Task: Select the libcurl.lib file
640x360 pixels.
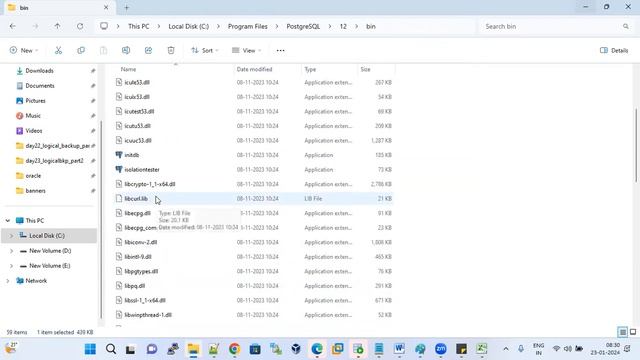Action: click(136, 199)
